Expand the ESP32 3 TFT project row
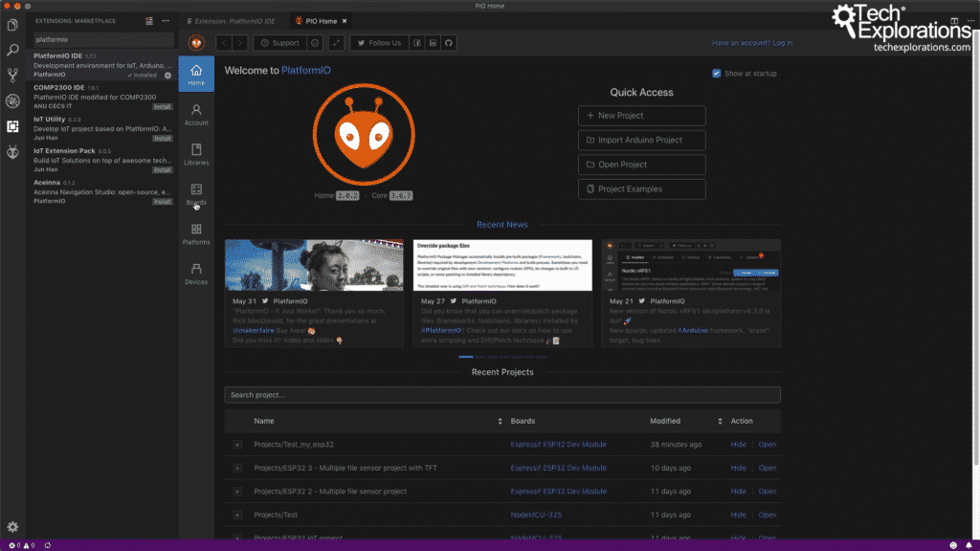 click(x=237, y=468)
